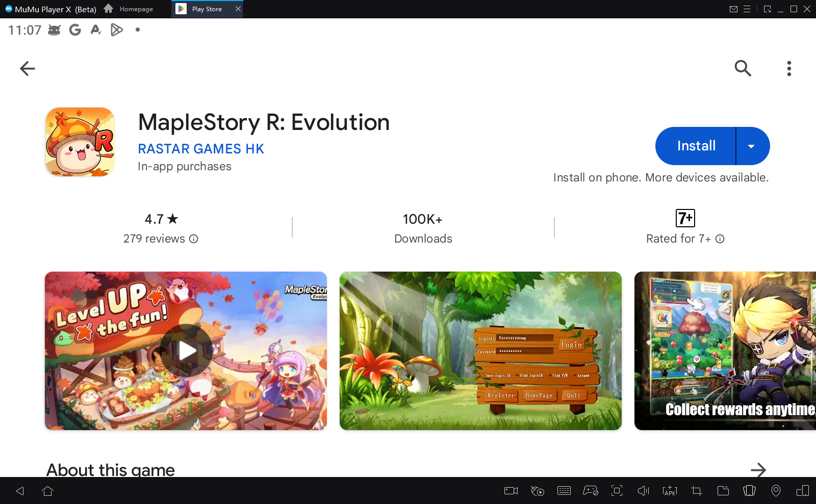Open keyboard mapping settings

[564, 491]
